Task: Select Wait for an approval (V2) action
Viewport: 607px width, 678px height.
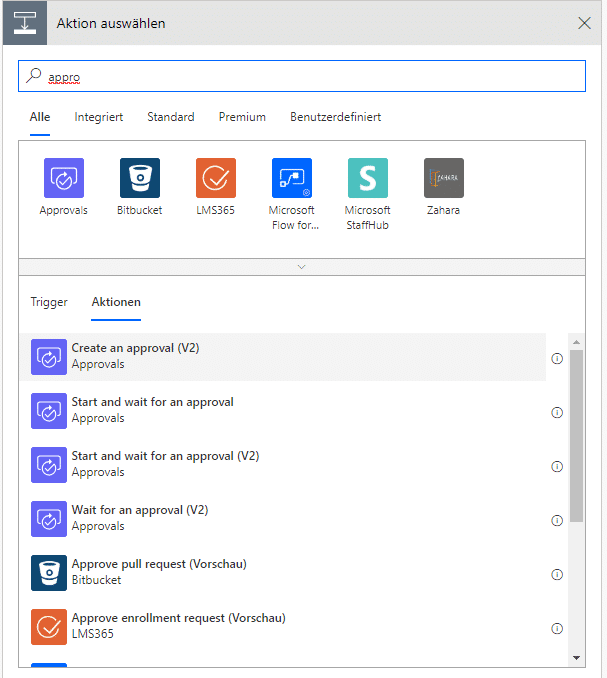Action: 283,519
